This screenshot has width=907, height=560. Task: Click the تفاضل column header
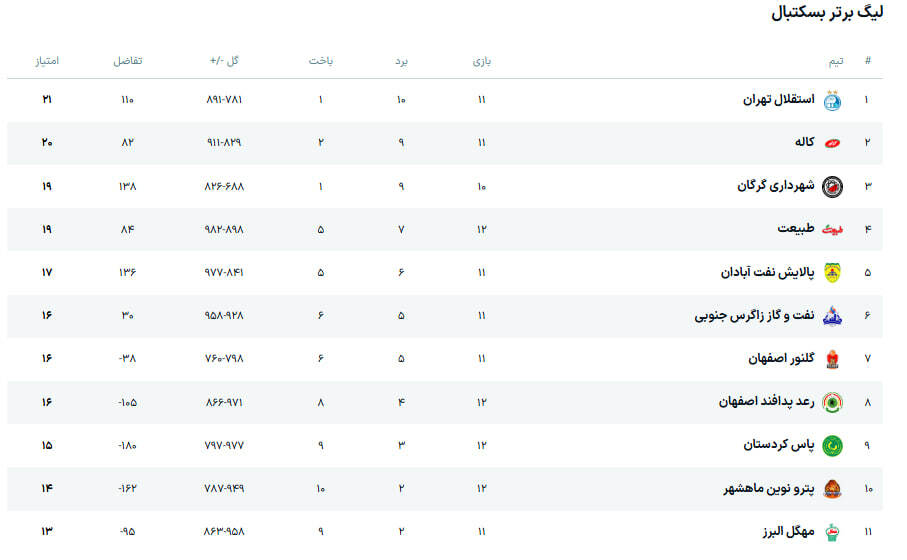(127, 61)
